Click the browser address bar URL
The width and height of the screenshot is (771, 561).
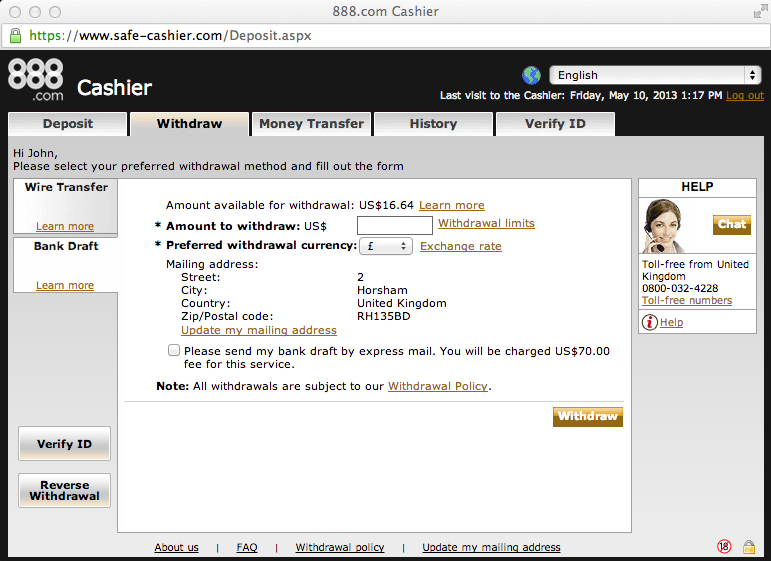170,35
